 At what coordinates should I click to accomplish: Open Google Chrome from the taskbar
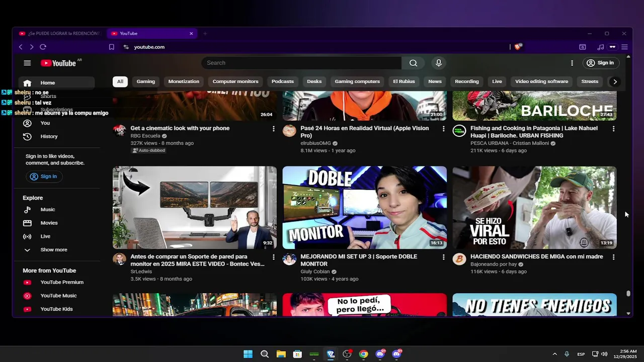pos(363,354)
